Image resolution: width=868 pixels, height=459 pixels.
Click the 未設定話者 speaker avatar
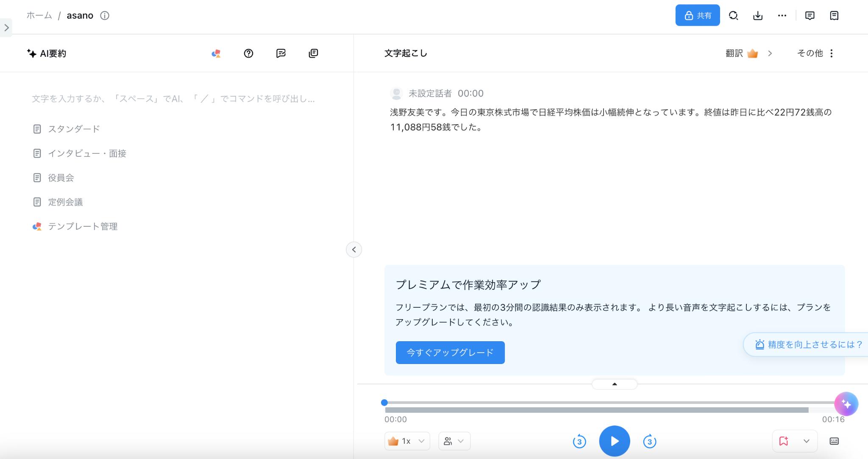coord(396,93)
